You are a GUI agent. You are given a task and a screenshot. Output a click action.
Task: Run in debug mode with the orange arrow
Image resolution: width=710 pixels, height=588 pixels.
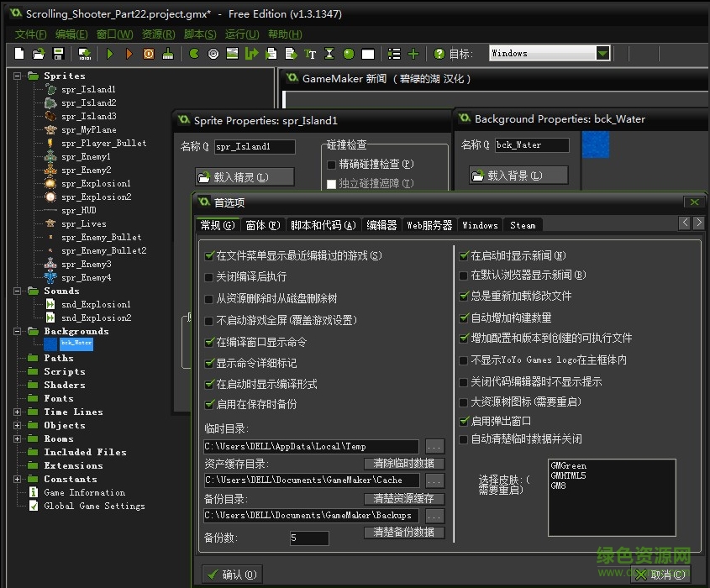pyautogui.click(x=129, y=53)
